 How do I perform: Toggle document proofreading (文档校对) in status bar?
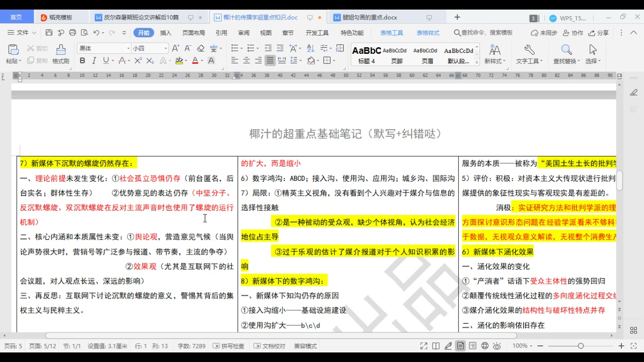tap(270, 346)
